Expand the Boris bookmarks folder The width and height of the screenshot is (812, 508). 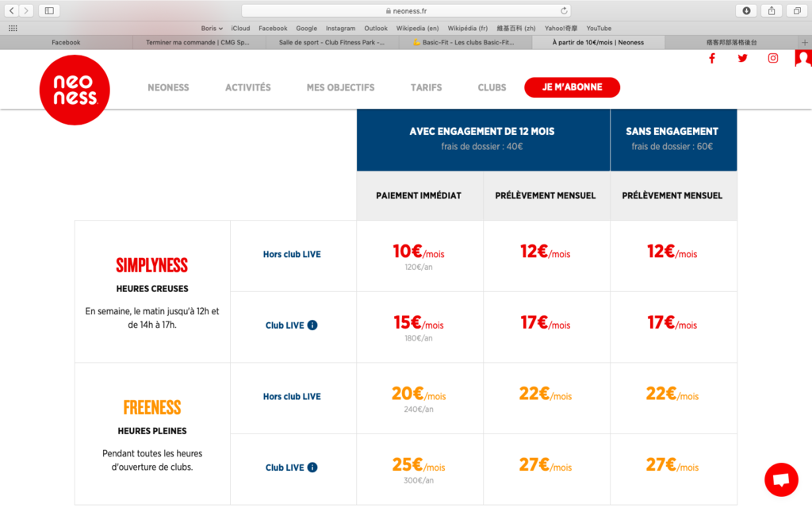pyautogui.click(x=212, y=28)
